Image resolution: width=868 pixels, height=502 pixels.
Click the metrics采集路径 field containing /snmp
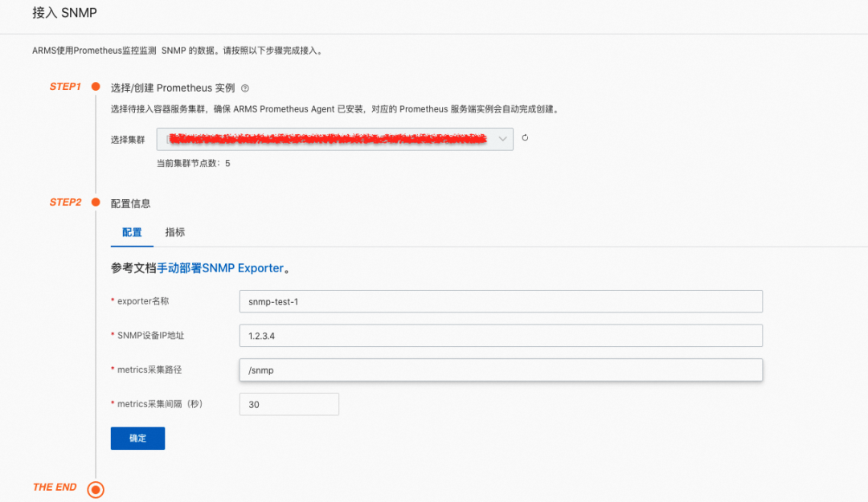[x=501, y=369]
